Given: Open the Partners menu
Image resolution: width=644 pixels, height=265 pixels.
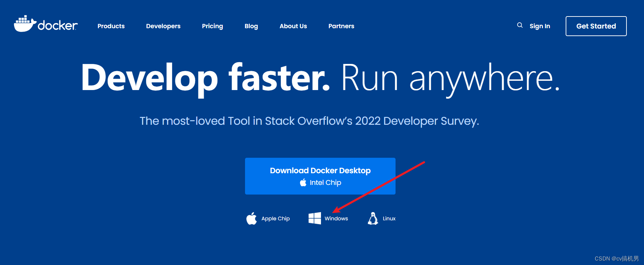Looking at the screenshot, I should [x=341, y=26].
